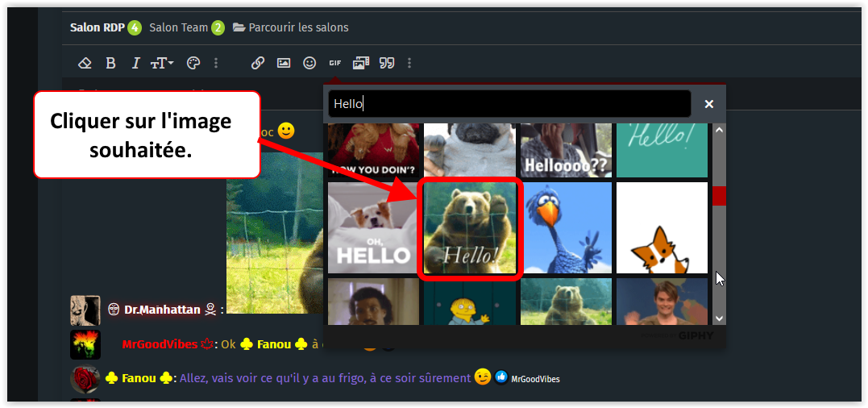Open the smiley emoji picker
The width and height of the screenshot is (868, 408).
pyautogui.click(x=309, y=63)
